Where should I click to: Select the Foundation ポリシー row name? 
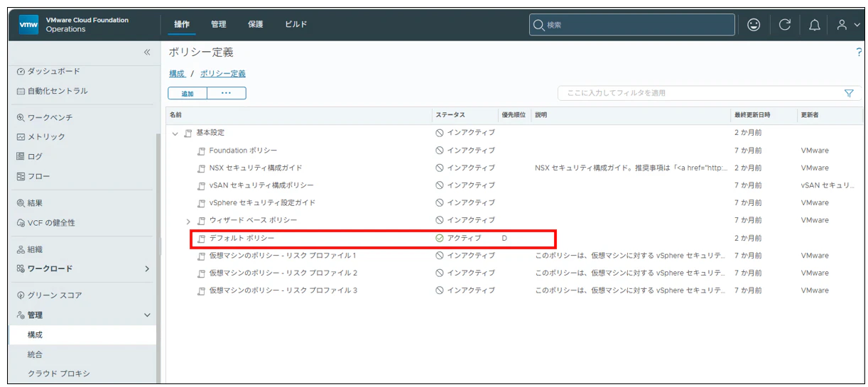[243, 151]
